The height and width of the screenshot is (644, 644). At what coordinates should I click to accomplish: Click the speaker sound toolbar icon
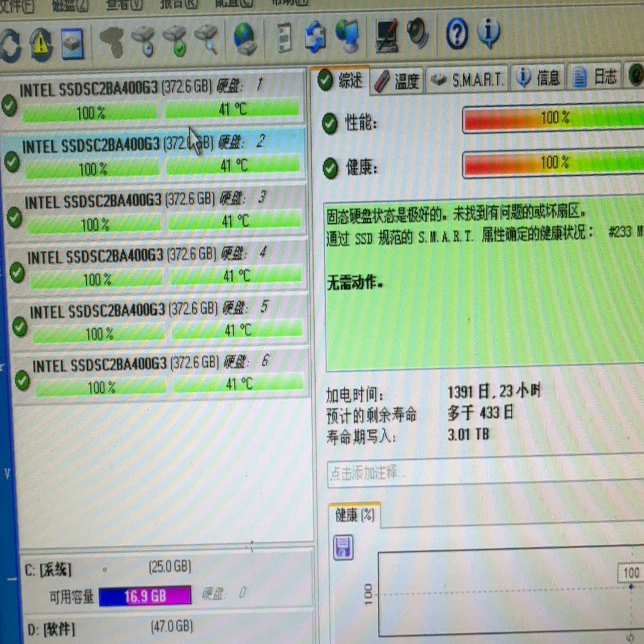tap(419, 33)
